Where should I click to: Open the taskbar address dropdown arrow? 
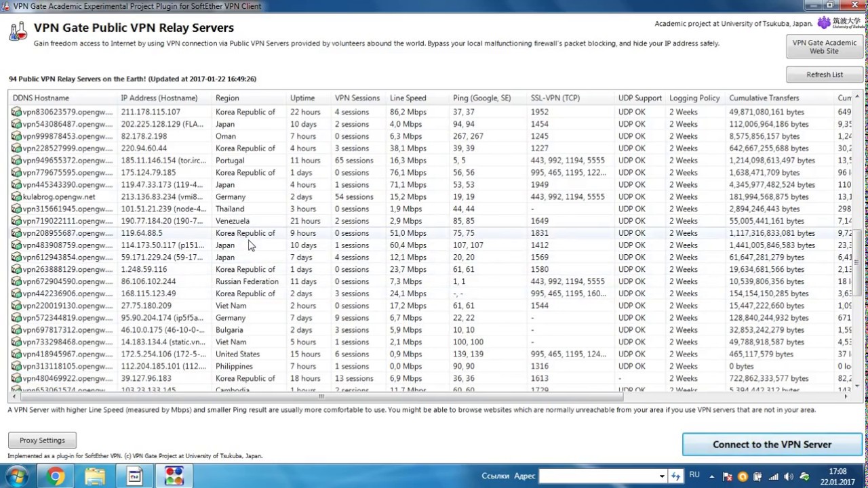coord(662,476)
